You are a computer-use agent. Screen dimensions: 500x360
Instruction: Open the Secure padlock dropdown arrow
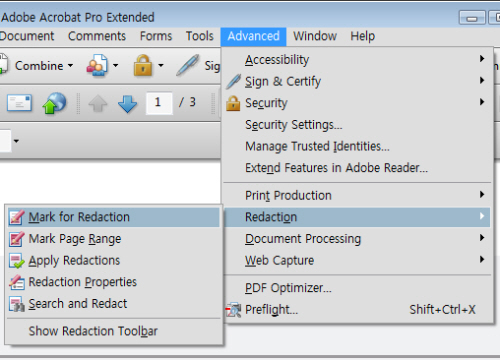click(161, 65)
